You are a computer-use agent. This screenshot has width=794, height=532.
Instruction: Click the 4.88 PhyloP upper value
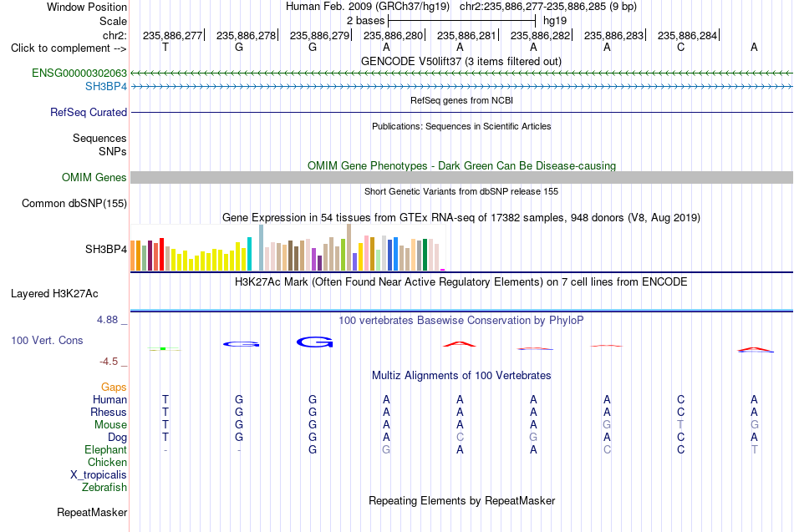tap(107, 320)
